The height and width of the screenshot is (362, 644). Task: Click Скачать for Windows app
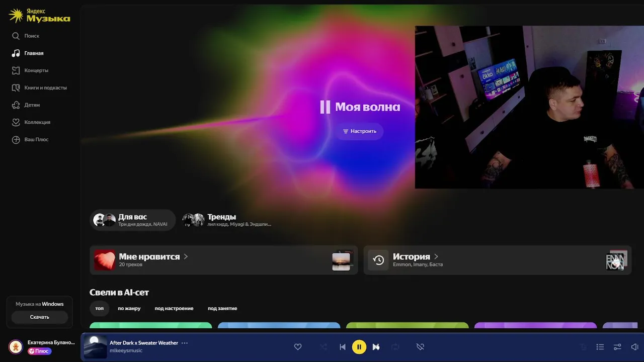pyautogui.click(x=40, y=317)
